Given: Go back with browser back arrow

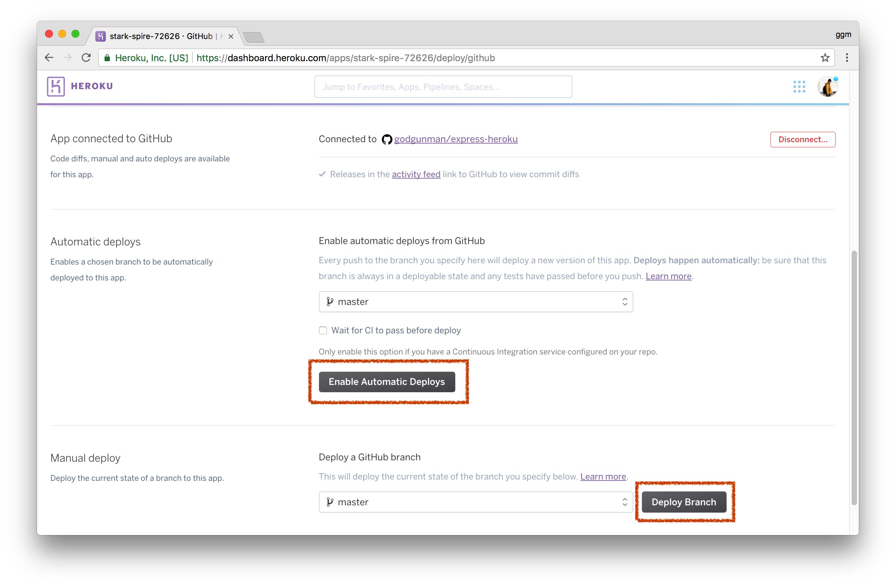Looking at the screenshot, I should [x=49, y=58].
